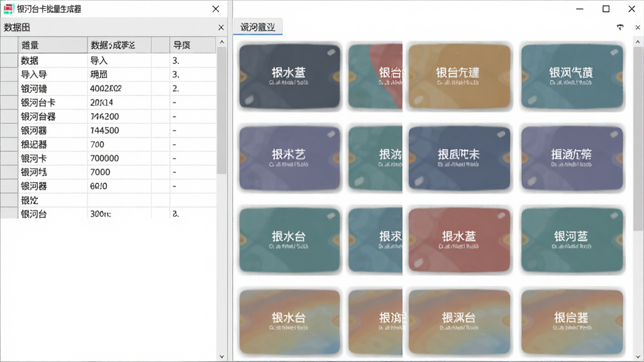Viewport: 644px width, 362px height.
Task: Open the slate blue card beside purple cards
Action: pyautogui.click(x=459, y=158)
